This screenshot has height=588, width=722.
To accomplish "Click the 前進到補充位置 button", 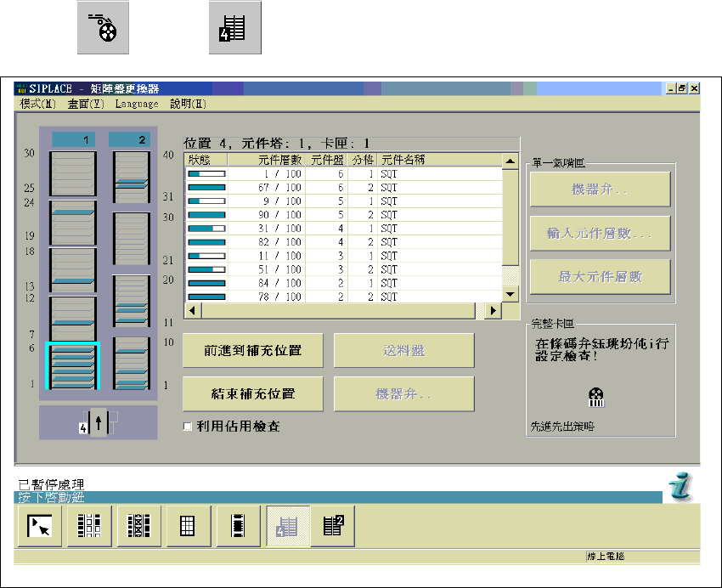I will click(253, 350).
